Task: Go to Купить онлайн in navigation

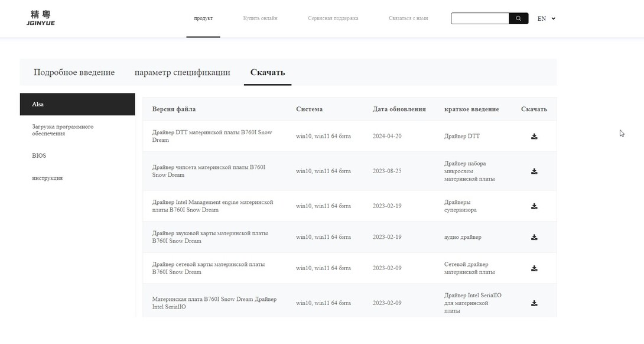Action: 260,18
